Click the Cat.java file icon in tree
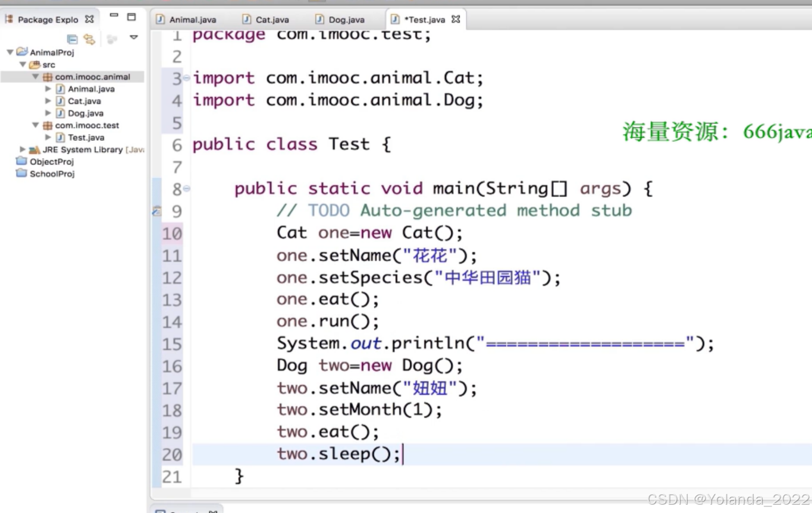Viewport: 812px width, 513px height. click(x=60, y=101)
